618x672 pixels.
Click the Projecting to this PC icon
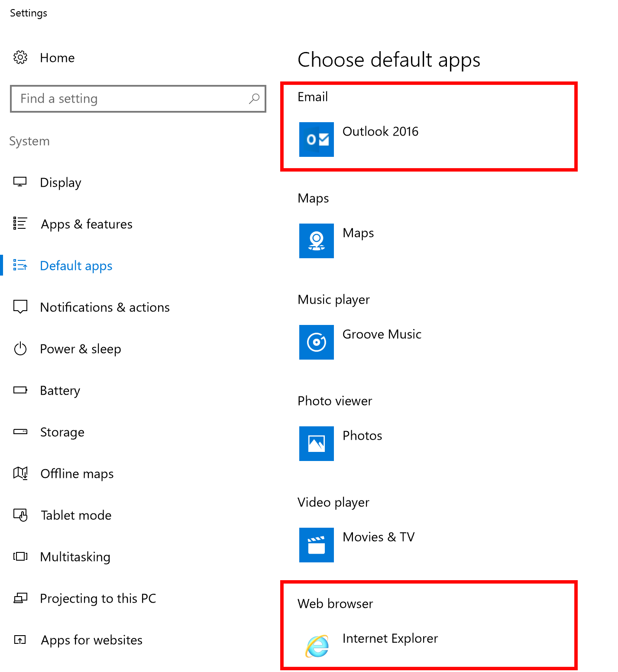pos(20,598)
